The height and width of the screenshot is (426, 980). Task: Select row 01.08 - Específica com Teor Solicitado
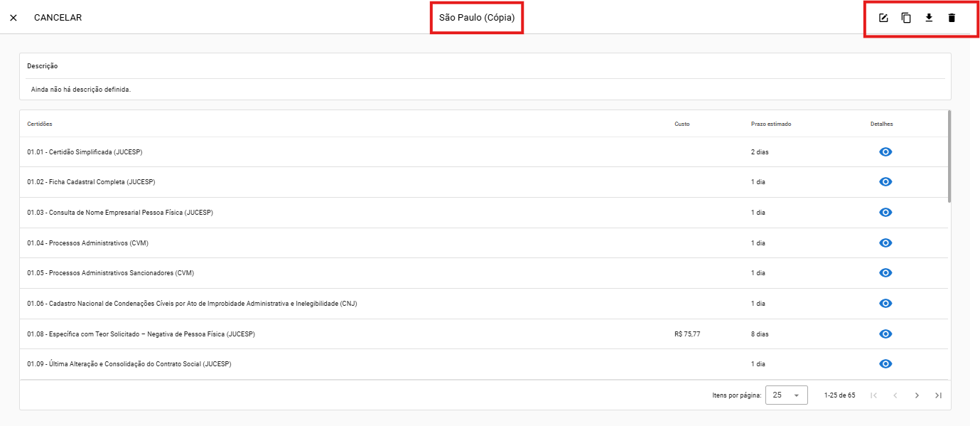tap(483, 334)
